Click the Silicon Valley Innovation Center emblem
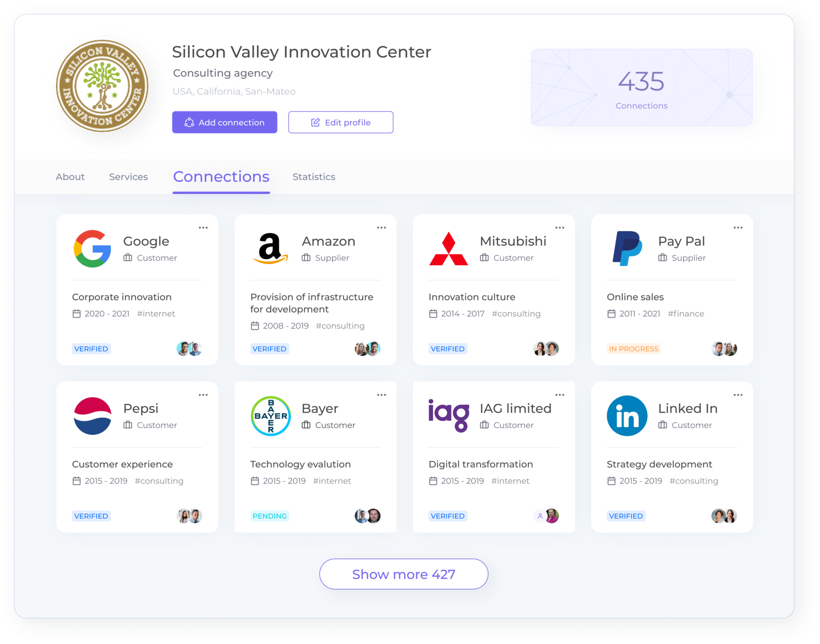Viewport: 820px width, 644px height. pos(102,86)
